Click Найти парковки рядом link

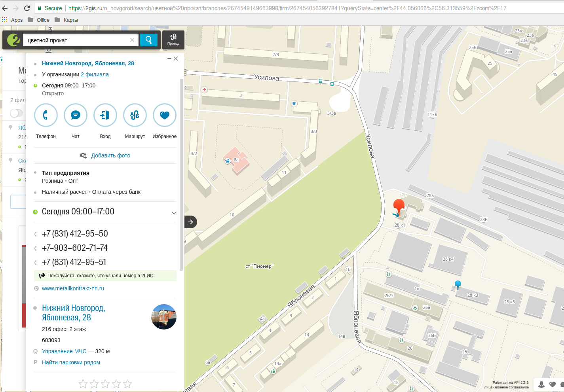[x=71, y=362]
